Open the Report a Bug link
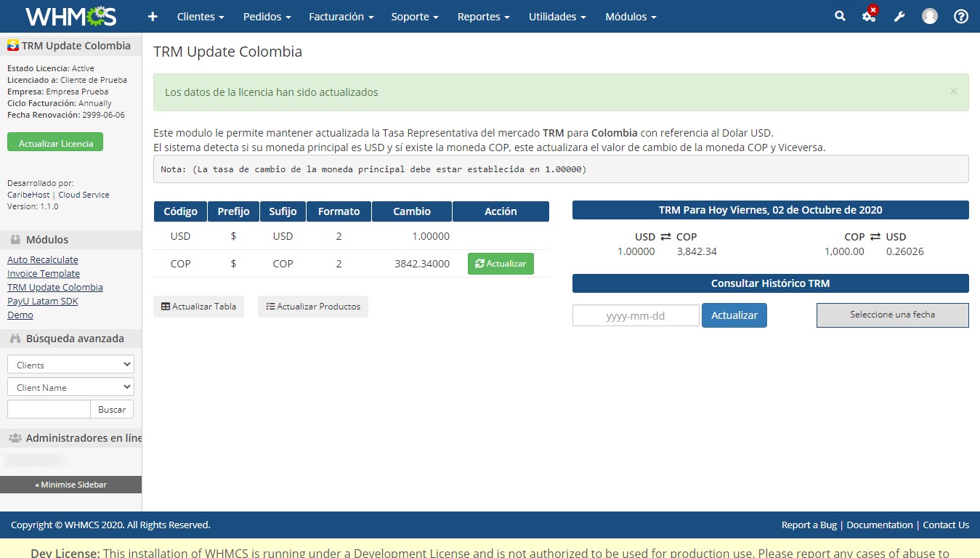Image resolution: width=980 pixels, height=558 pixels. [809, 525]
